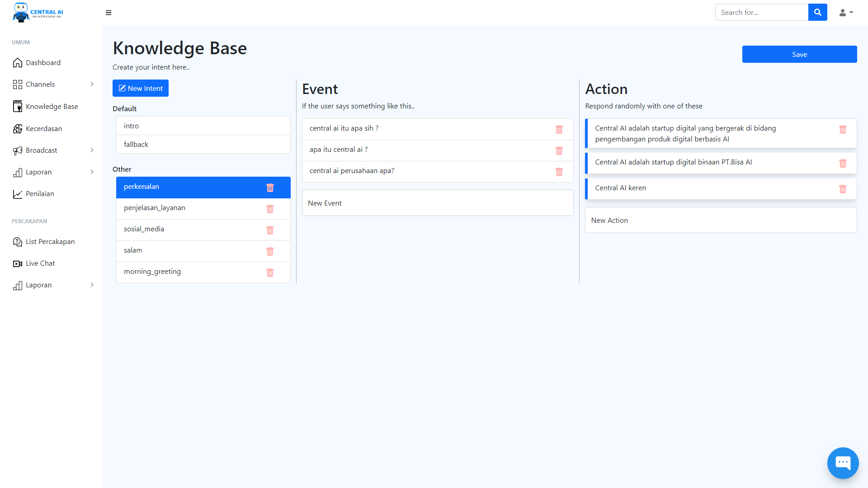Select the salam intent

tap(203, 251)
